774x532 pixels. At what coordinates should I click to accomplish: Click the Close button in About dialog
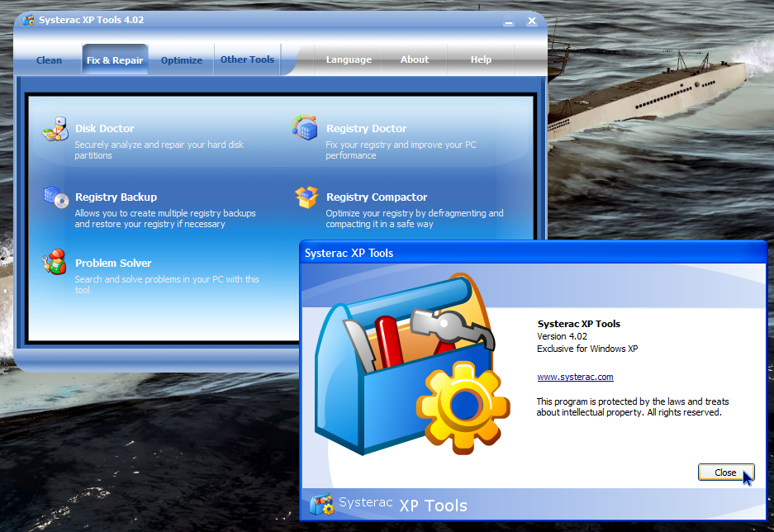coord(725,473)
